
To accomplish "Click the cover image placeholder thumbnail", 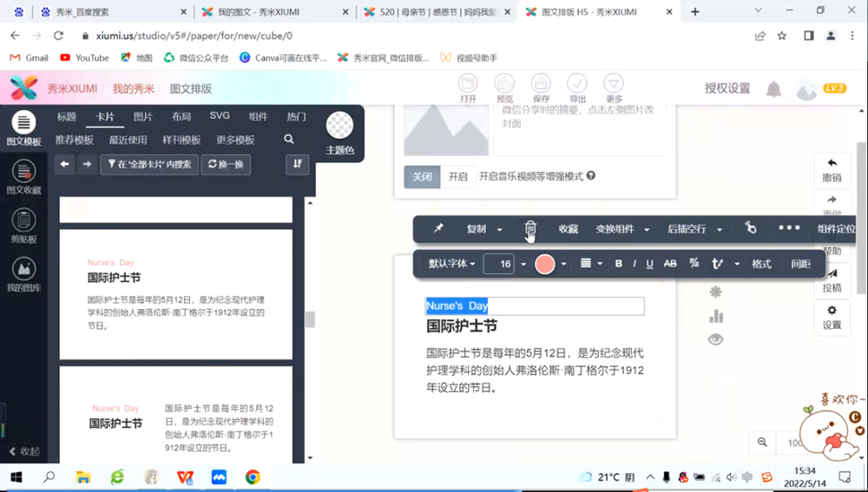I will [x=446, y=129].
